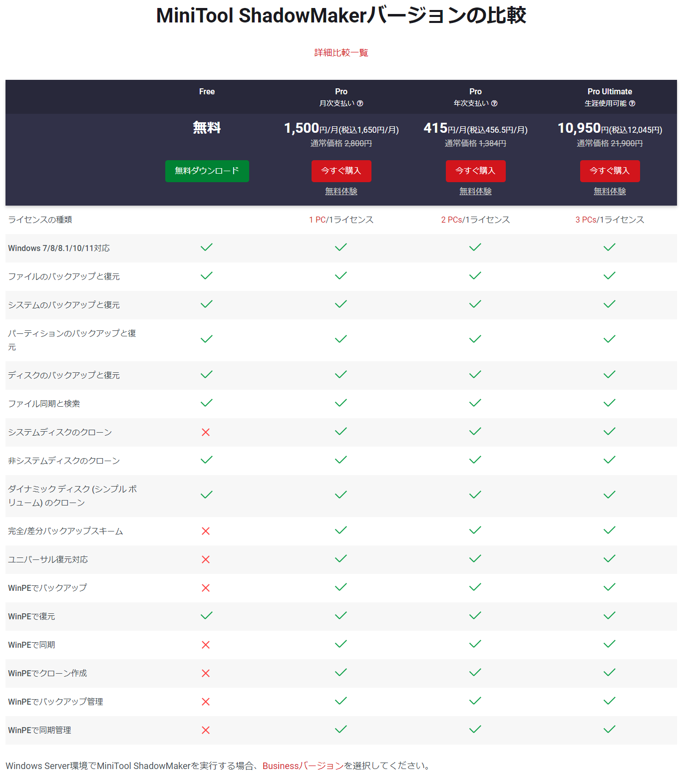Click the ライセンスの種類 row label
This screenshot has height=784, width=684.
click(x=40, y=220)
